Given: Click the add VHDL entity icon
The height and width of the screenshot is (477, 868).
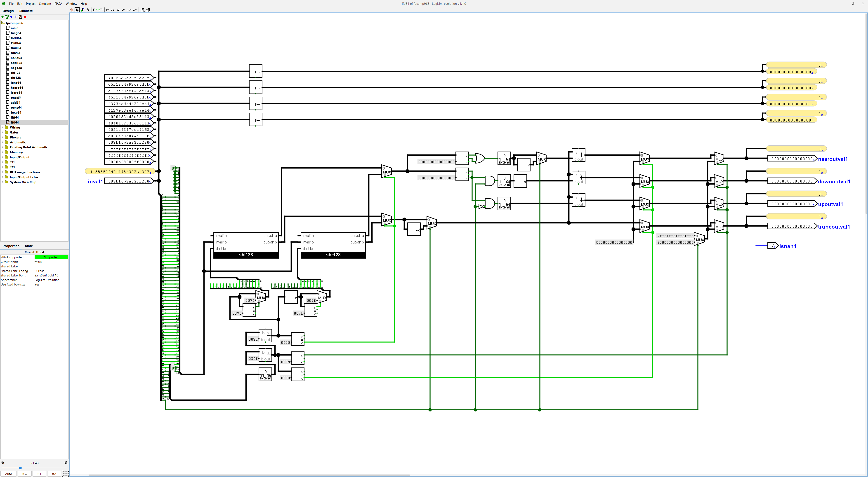Looking at the screenshot, I should pos(7,17).
